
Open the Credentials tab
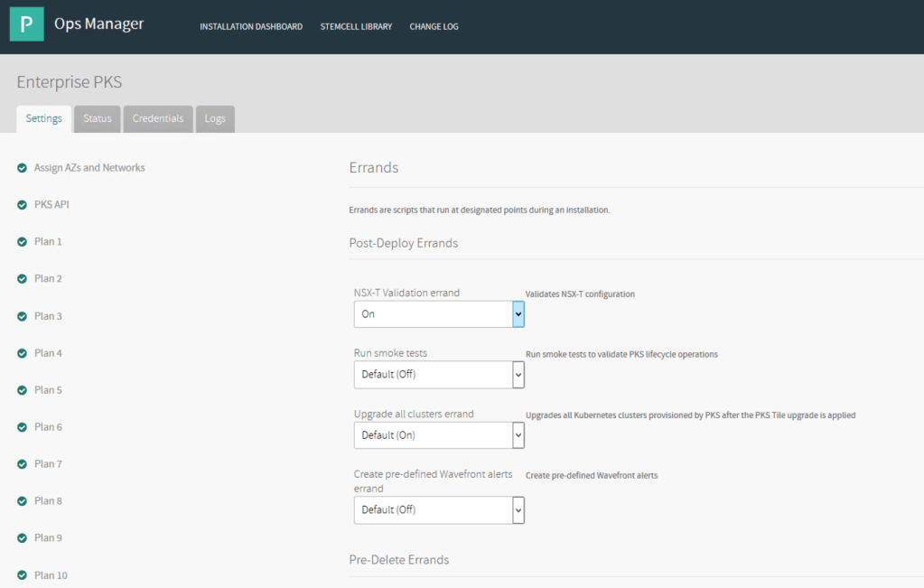coord(158,119)
